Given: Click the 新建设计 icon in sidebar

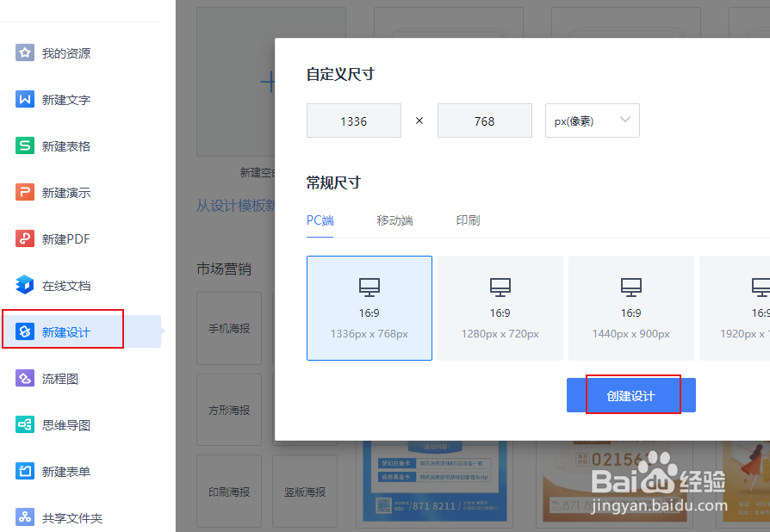Looking at the screenshot, I should (x=25, y=331).
